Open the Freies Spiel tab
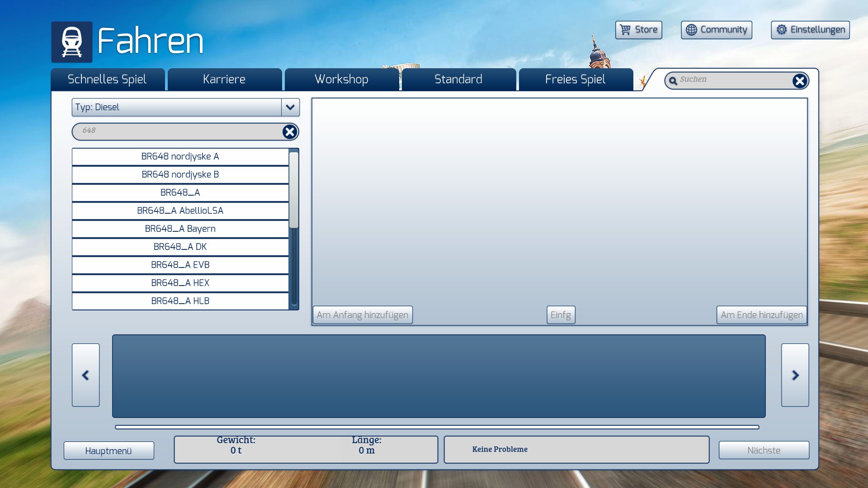The height and width of the screenshot is (488, 868). coord(575,80)
